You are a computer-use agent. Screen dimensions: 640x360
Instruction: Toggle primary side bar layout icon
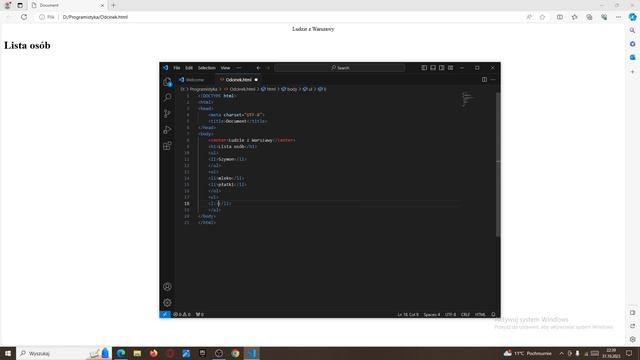[x=424, y=68]
